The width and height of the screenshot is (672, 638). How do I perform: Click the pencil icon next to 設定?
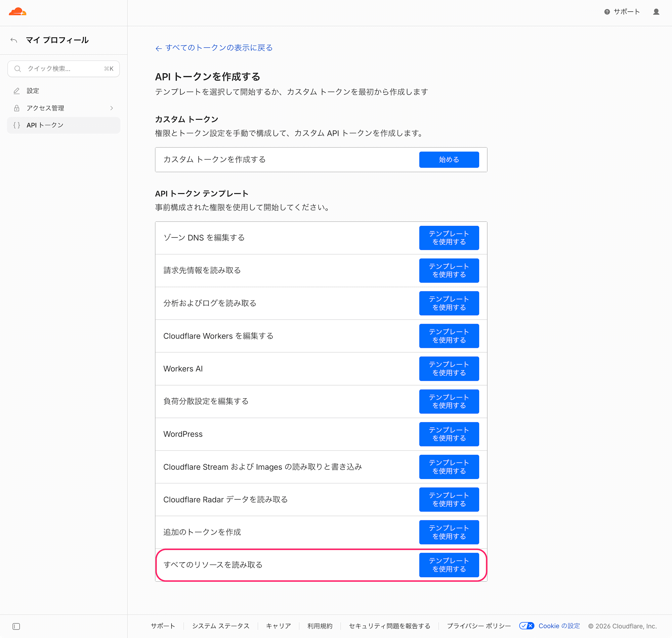pyautogui.click(x=16, y=91)
